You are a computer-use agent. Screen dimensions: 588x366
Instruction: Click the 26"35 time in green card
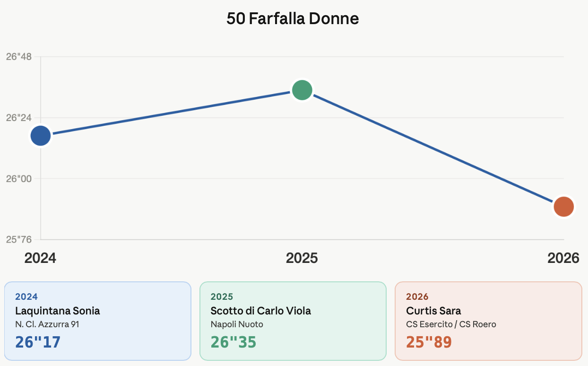[233, 342]
